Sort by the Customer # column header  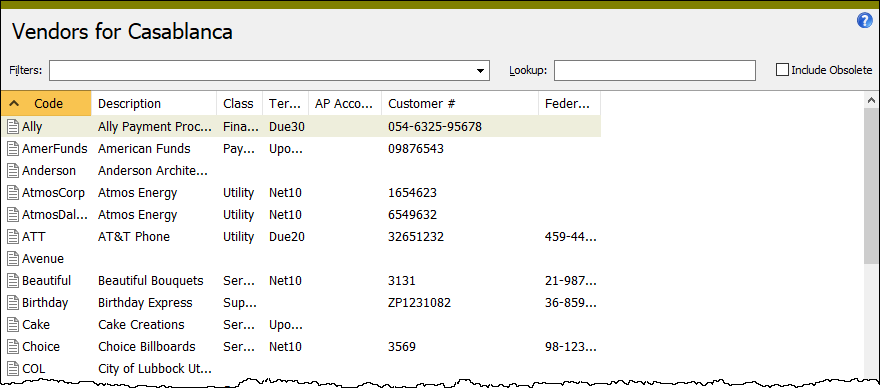pyautogui.click(x=460, y=103)
